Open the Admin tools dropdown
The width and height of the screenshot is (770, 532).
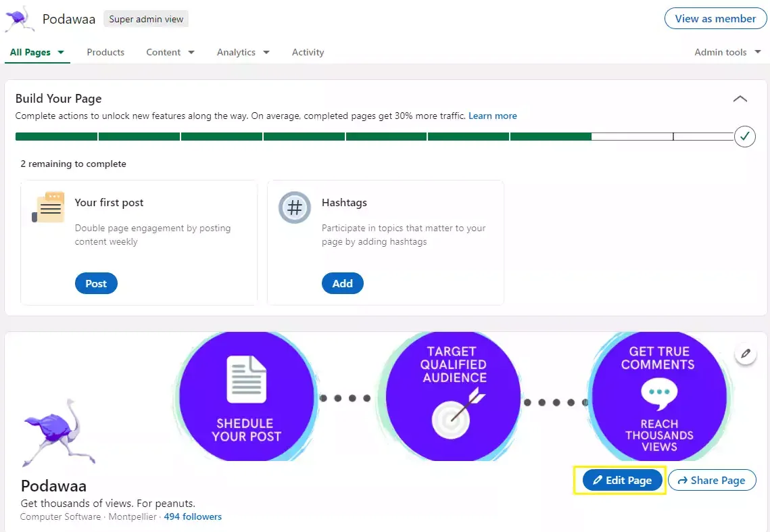728,52
